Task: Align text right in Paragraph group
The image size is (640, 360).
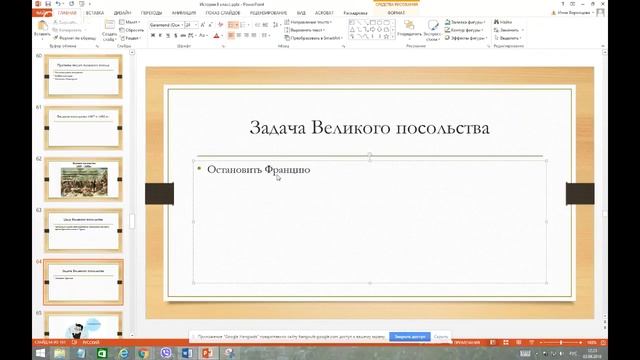Action: 246,36
